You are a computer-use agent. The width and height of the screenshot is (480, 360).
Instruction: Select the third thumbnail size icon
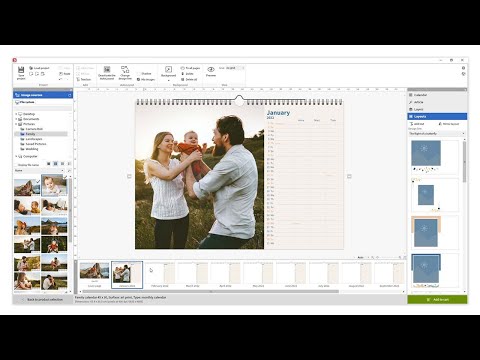click(62, 164)
